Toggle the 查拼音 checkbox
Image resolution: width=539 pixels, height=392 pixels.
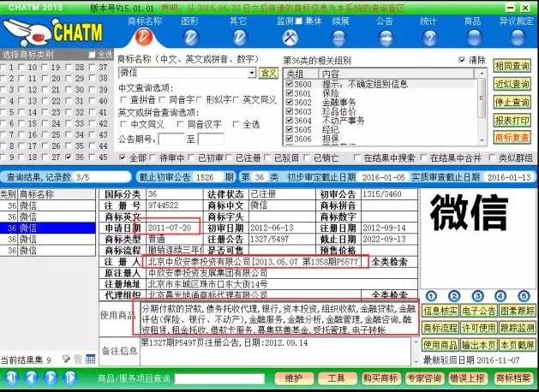pyautogui.click(x=124, y=100)
